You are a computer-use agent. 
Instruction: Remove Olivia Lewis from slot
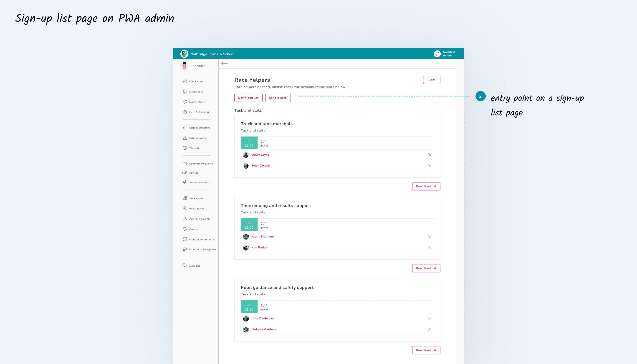click(430, 155)
